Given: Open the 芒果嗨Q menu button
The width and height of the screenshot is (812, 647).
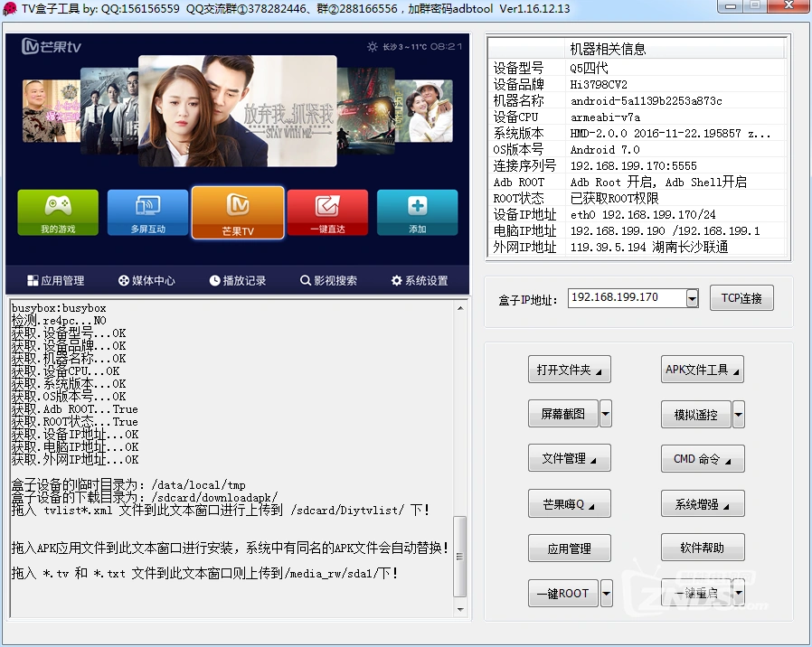Looking at the screenshot, I should coord(569,503).
